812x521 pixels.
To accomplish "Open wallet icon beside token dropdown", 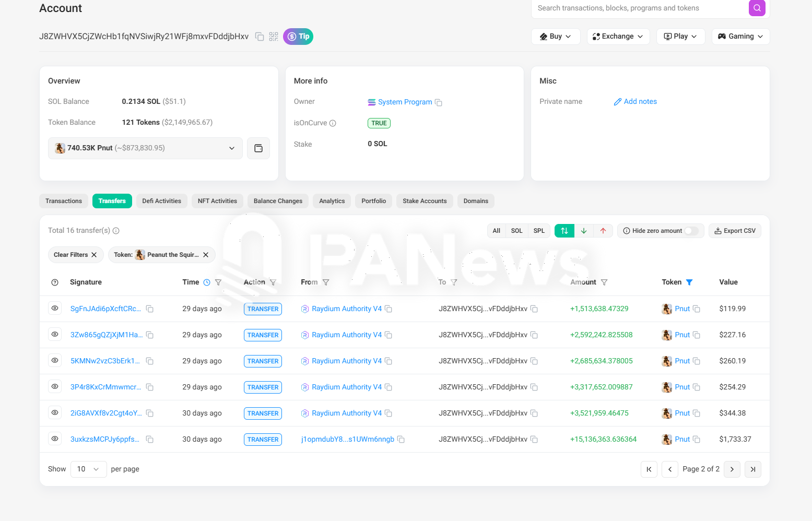I will tap(258, 148).
